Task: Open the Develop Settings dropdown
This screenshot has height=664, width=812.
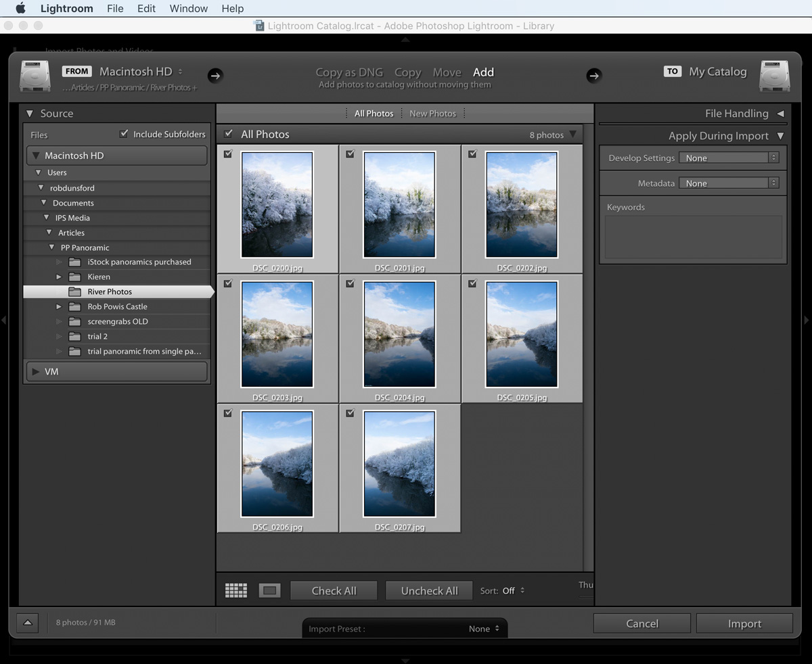Action: pyautogui.click(x=729, y=157)
